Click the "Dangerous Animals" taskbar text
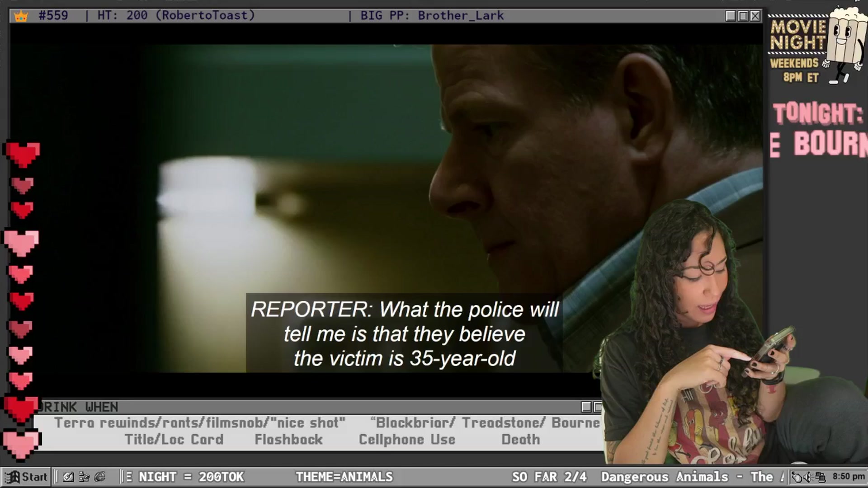 [x=665, y=477]
